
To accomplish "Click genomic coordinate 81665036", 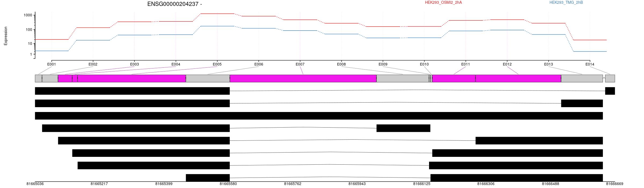I will pos(35,184).
